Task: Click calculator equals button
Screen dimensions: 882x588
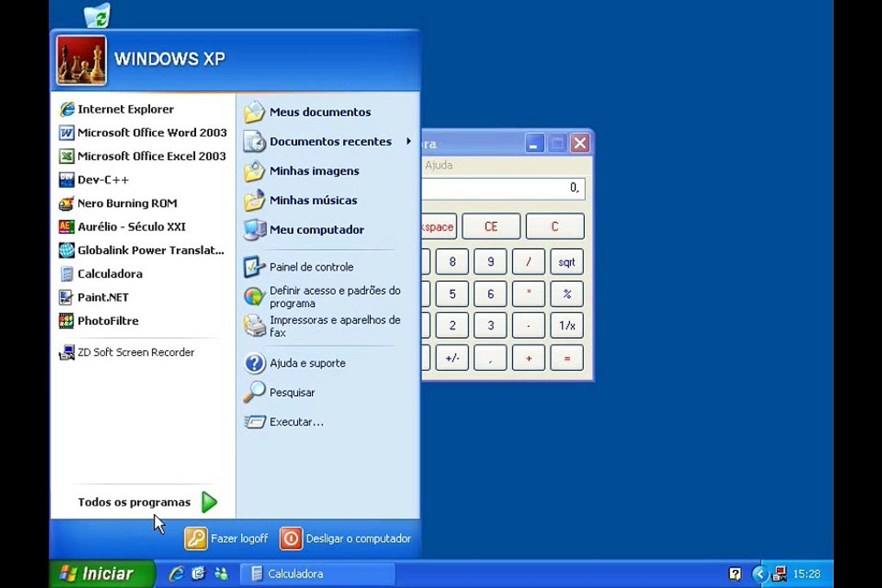Action: click(x=567, y=358)
